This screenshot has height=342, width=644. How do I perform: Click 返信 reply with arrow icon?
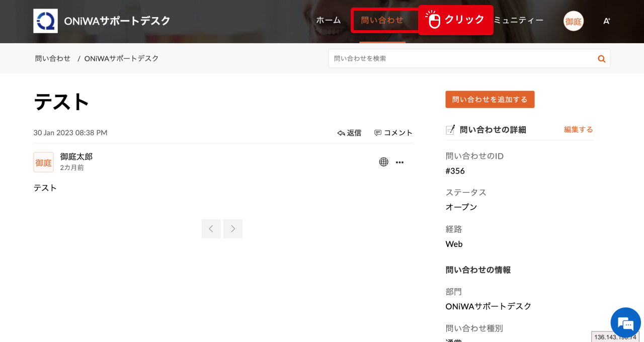click(x=349, y=133)
